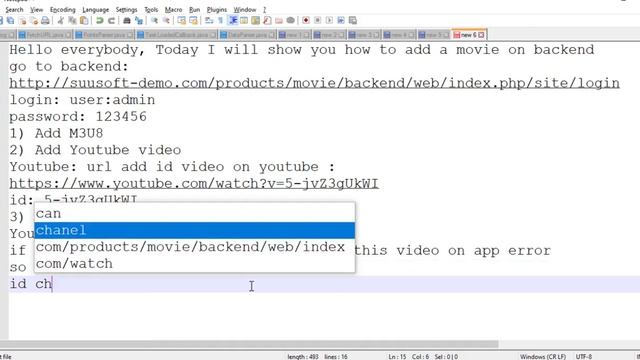Switch to the new 5 tab
The image size is (640, 360).
434,35
